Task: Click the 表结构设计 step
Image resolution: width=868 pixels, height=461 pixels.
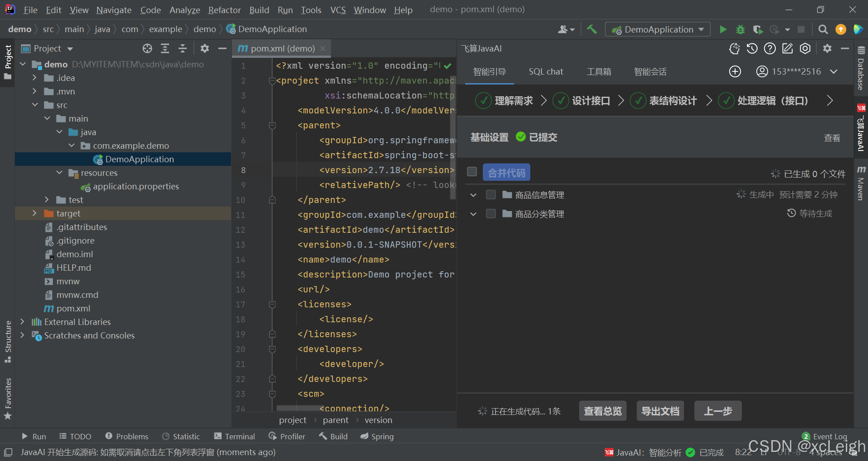Action: pyautogui.click(x=663, y=100)
